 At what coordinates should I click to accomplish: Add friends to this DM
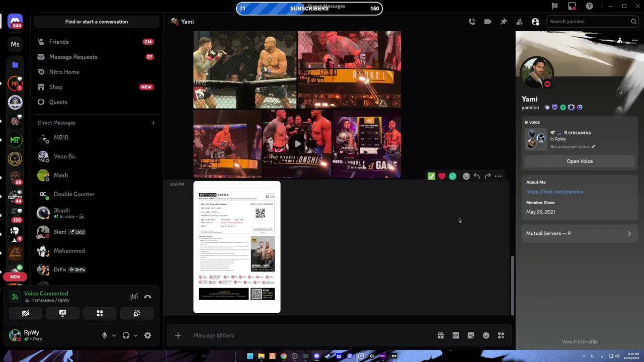tap(520, 22)
